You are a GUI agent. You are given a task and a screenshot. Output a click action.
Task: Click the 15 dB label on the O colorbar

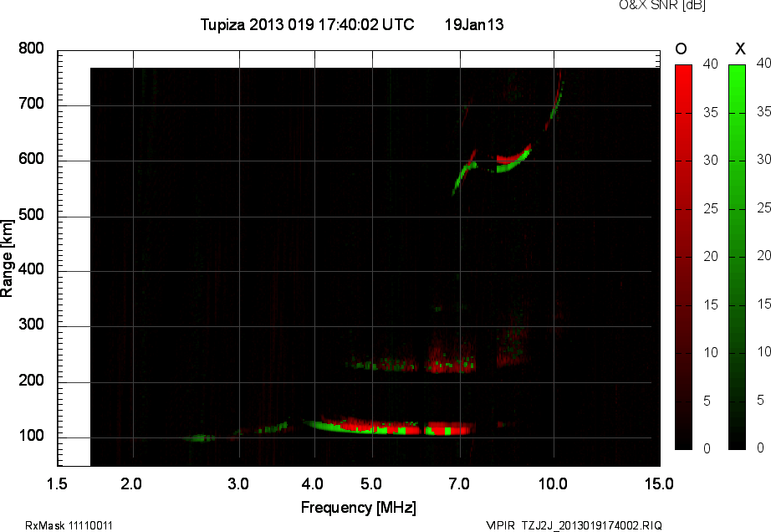(710, 304)
